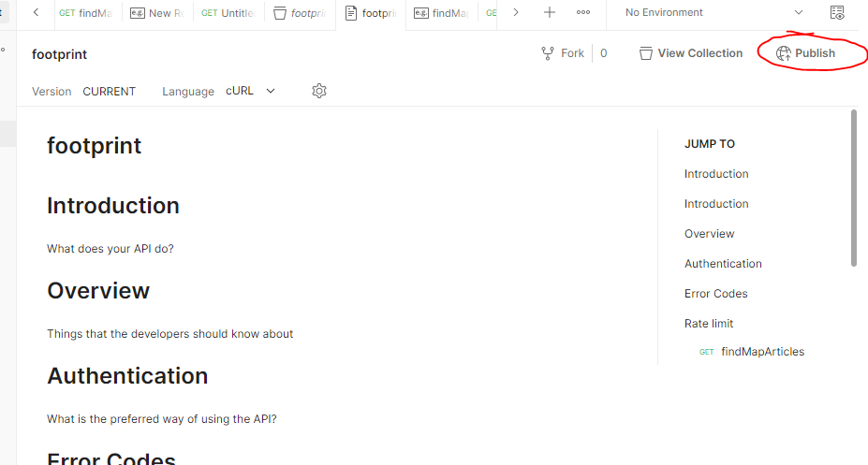
Task: Click 'What does your API do?' text
Action: [110, 249]
